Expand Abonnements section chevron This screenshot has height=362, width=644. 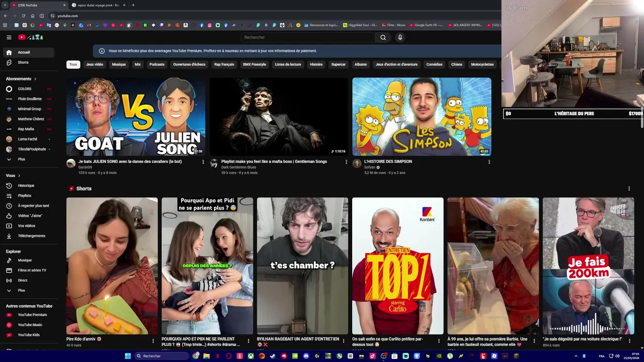coord(35,79)
